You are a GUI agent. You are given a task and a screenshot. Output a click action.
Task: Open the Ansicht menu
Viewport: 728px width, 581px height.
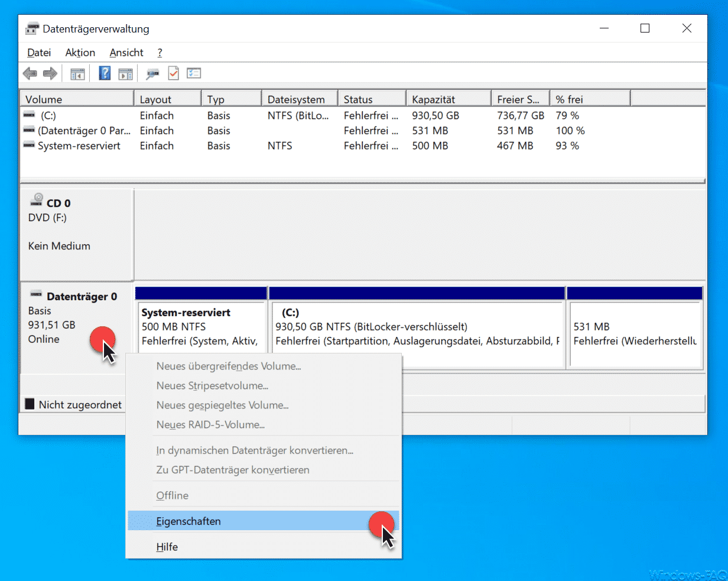coord(126,53)
